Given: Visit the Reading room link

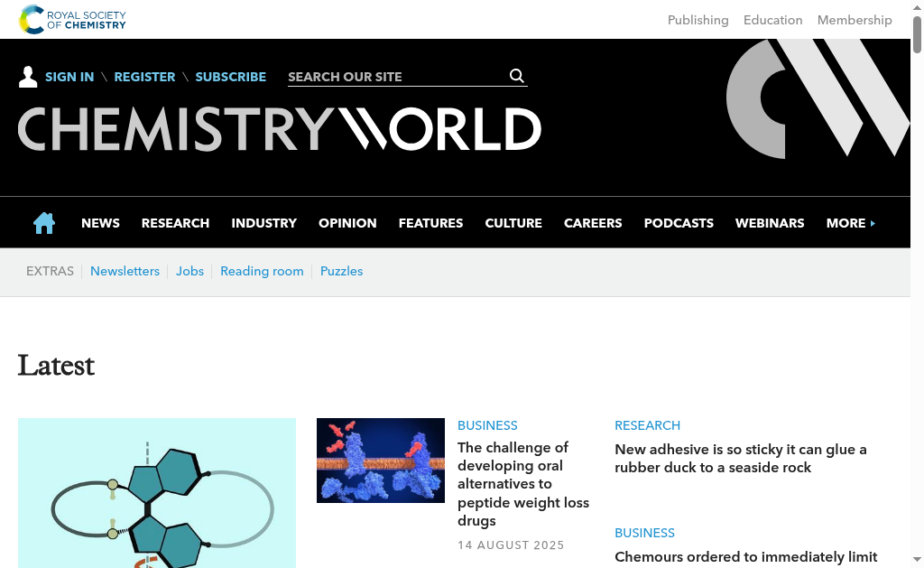Looking at the screenshot, I should [x=262, y=271].
